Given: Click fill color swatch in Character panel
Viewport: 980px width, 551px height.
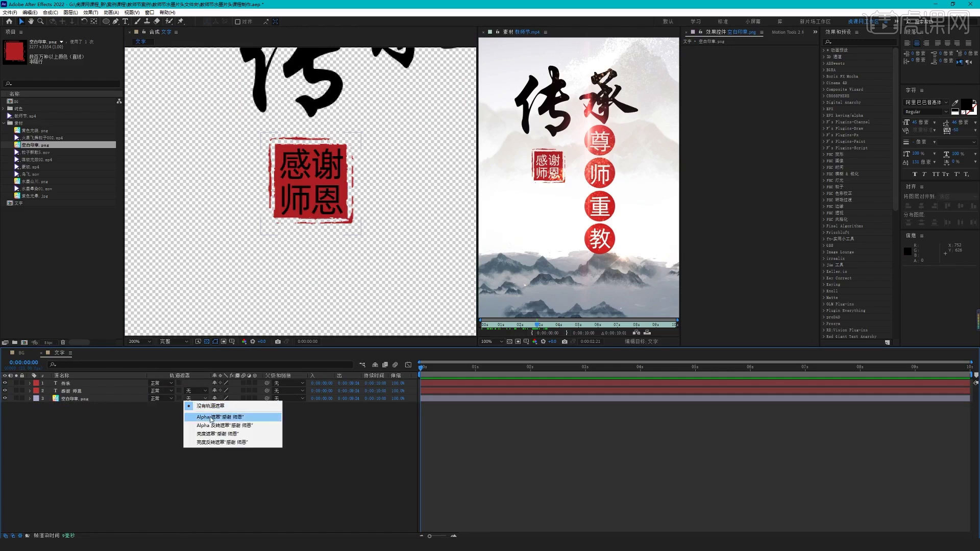Looking at the screenshot, I should [x=966, y=104].
